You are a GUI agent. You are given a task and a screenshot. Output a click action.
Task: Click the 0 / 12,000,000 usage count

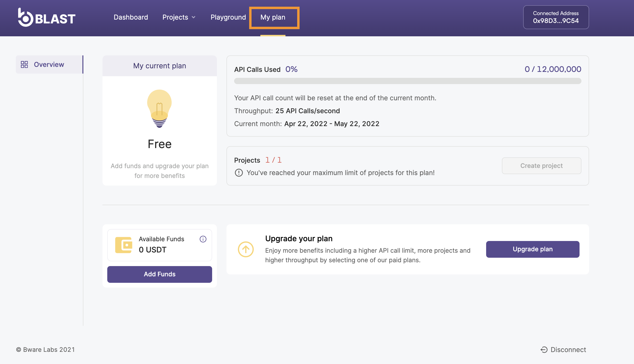[x=553, y=69]
